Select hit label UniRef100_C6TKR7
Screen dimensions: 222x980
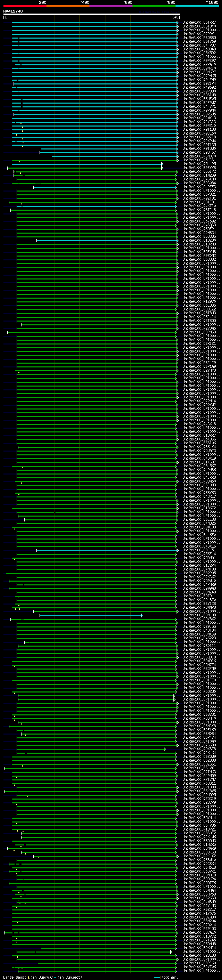pyautogui.click(x=199, y=23)
